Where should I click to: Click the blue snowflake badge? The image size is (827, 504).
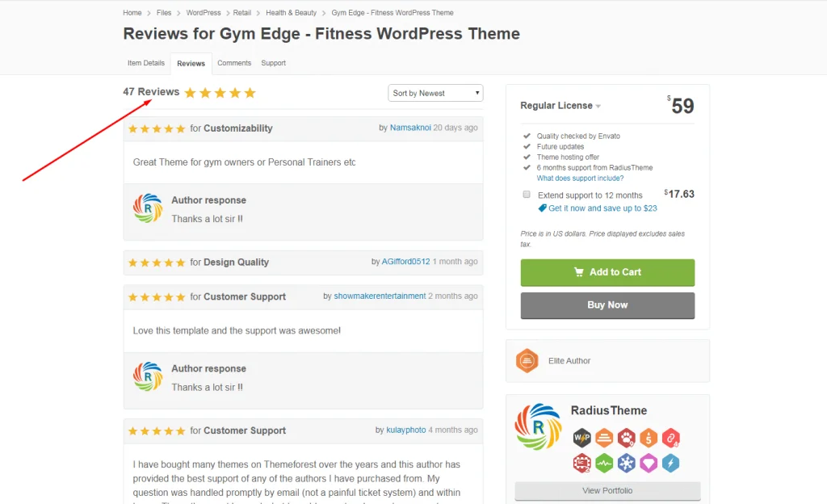[x=627, y=463]
